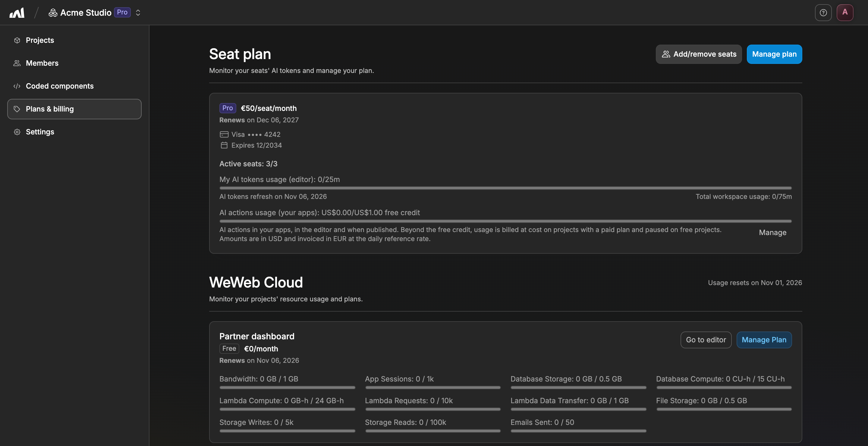
Task: Go to Members in the sidebar
Action: (74, 63)
